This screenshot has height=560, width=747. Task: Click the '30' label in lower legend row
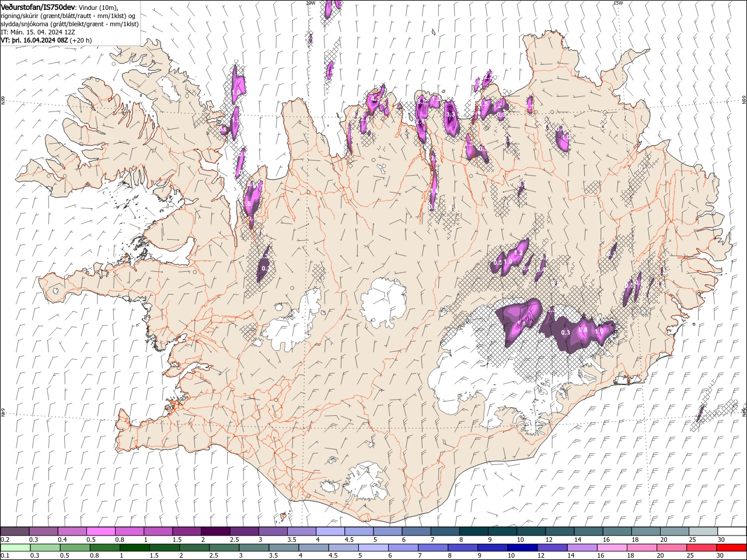coord(721,556)
